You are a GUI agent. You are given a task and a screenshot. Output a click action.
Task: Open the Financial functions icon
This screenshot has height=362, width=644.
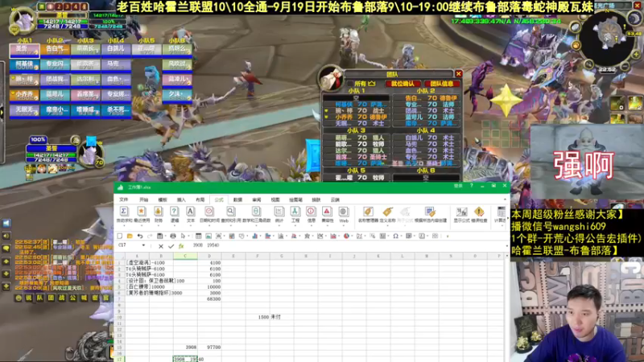(x=158, y=212)
